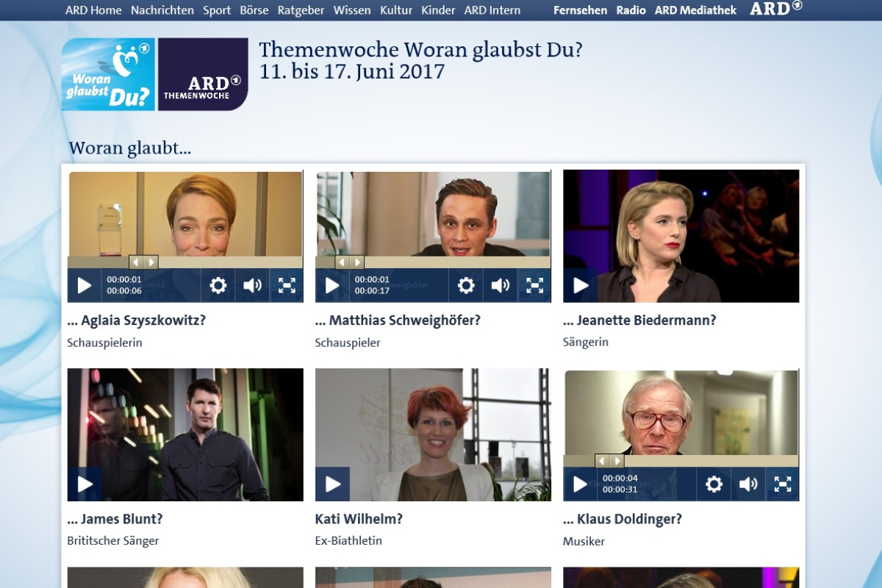Go to Radio link
The height and width of the screenshot is (588, 882).
tap(631, 10)
